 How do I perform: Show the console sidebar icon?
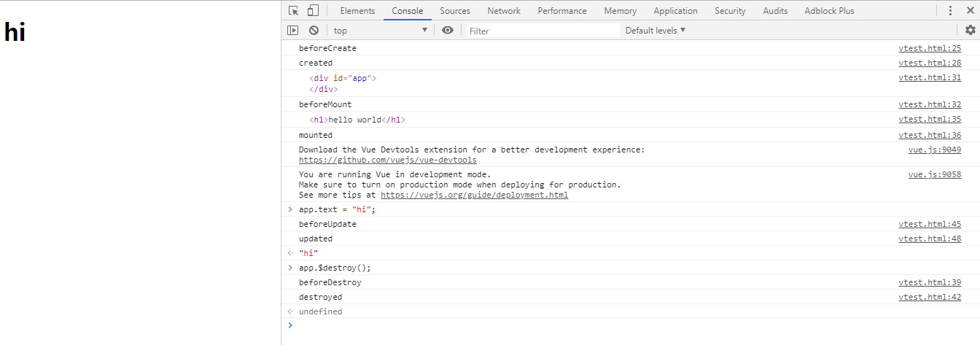click(293, 30)
